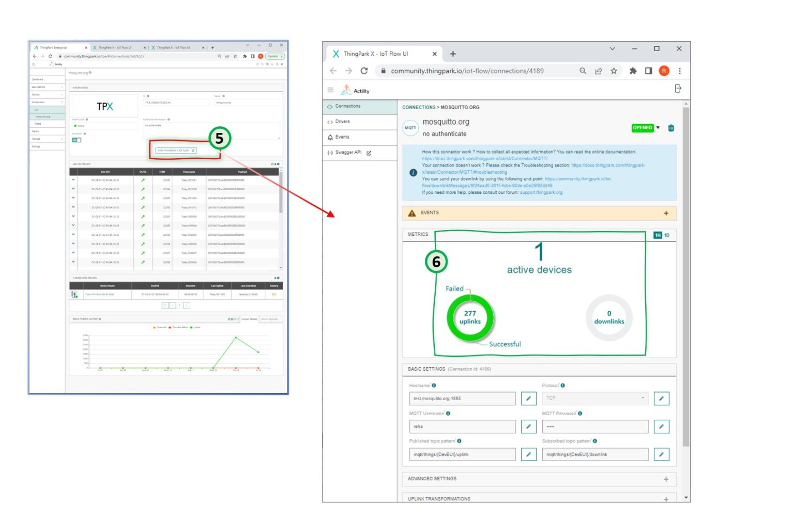
Task: Open Swagger API external link in sidebar
Action: click(x=360, y=153)
